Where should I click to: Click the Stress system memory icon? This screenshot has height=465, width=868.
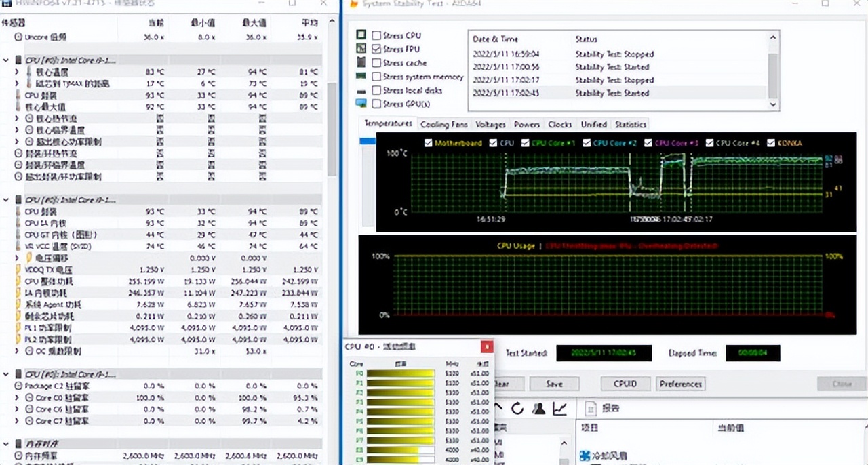click(x=361, y=77)
